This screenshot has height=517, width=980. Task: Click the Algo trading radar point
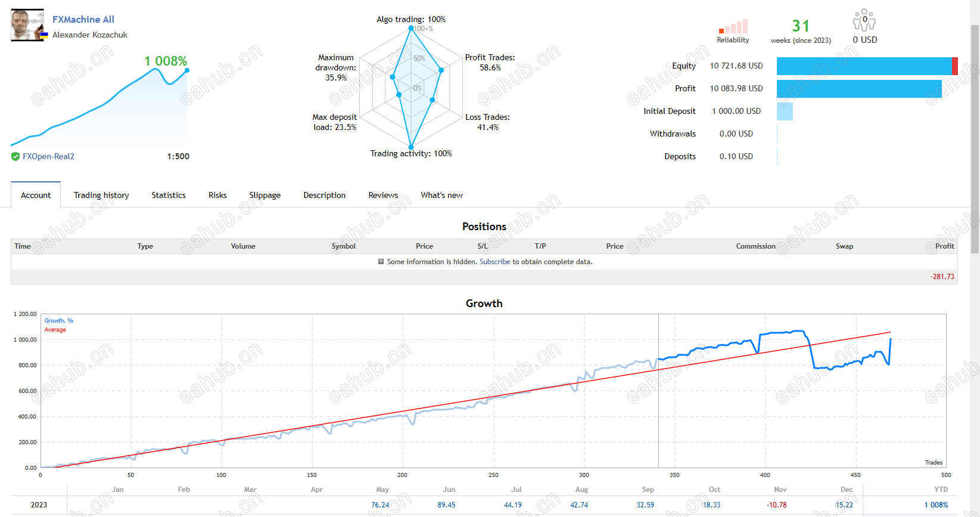(411, 28)
